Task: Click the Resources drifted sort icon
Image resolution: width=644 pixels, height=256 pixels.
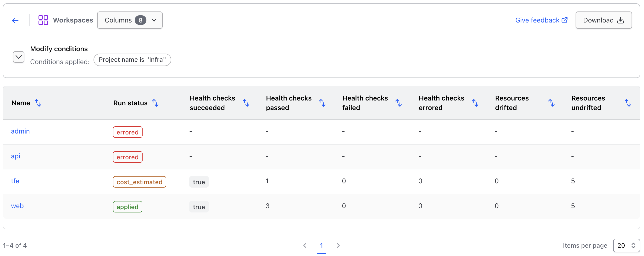Action: coord(551,103)
